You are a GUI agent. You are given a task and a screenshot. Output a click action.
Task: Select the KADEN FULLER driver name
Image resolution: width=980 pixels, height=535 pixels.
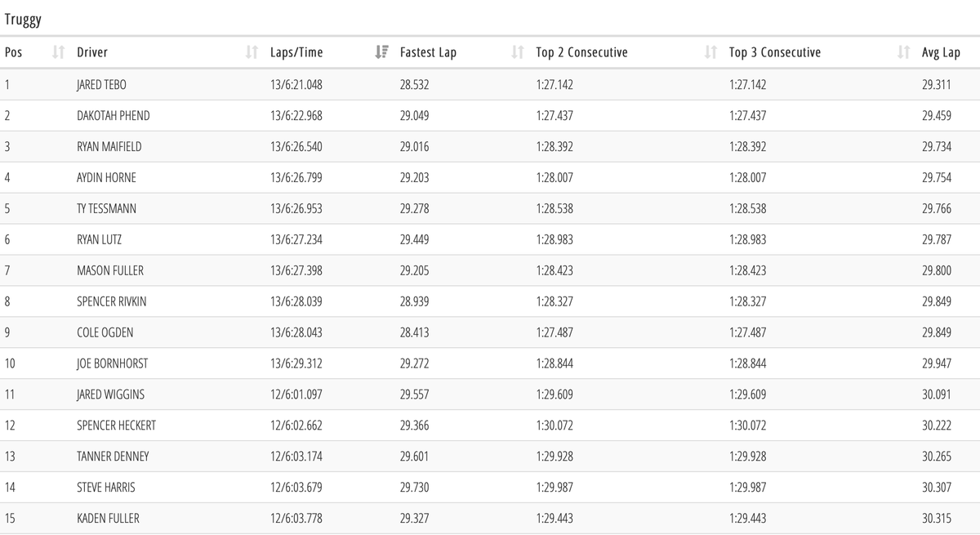point(108,518)
